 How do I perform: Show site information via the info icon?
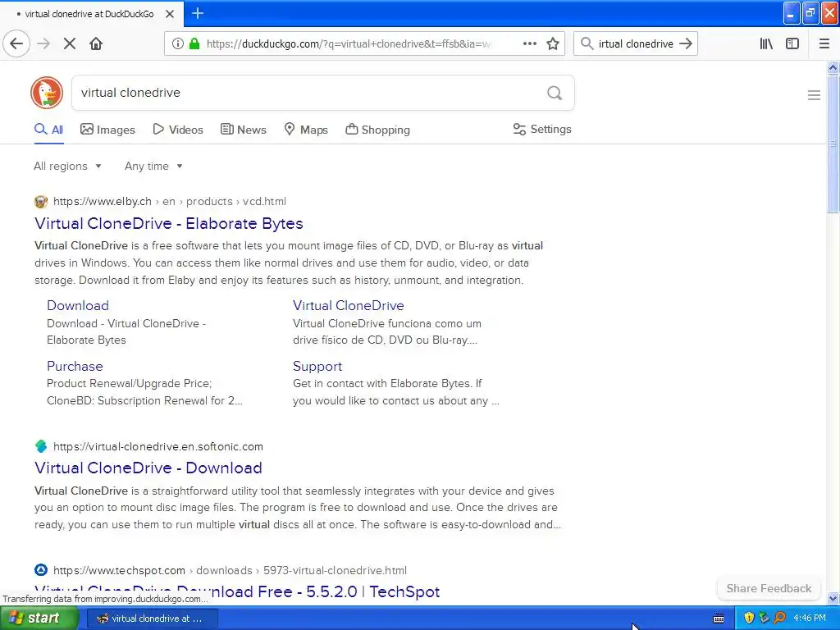178,44
